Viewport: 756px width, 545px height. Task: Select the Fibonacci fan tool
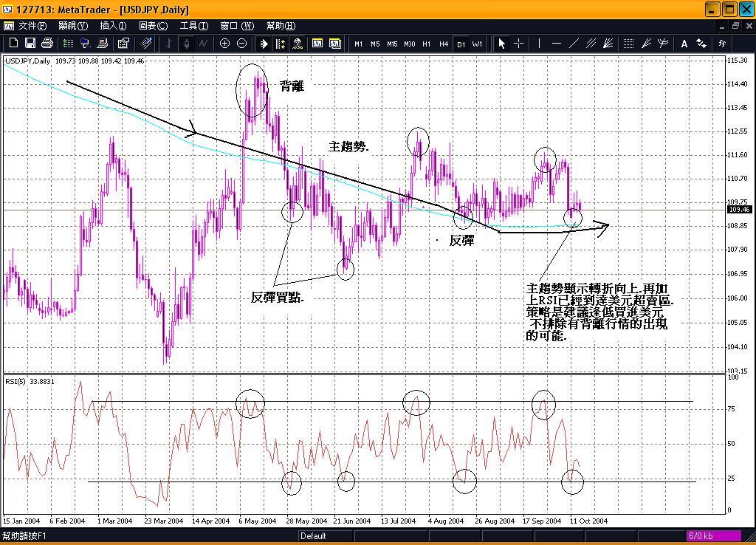click(x=646, y=44)
